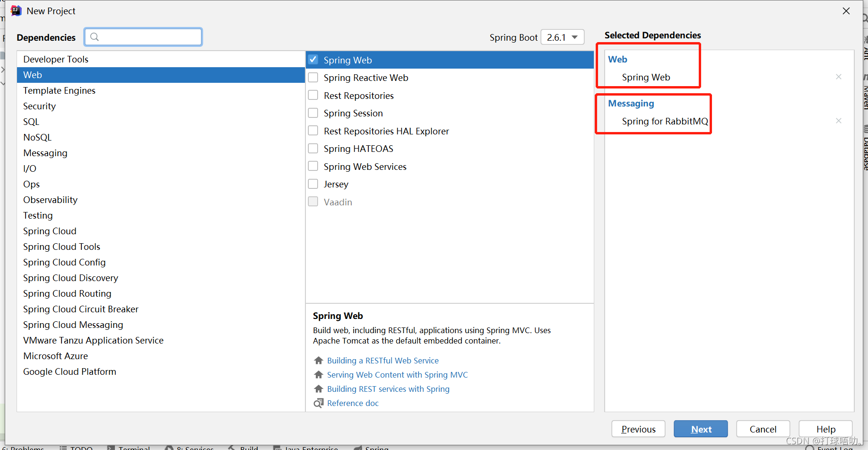Remove Spring for RabbitMQ from selected dependencies
The image size is (868, 450).
point(839,121)
